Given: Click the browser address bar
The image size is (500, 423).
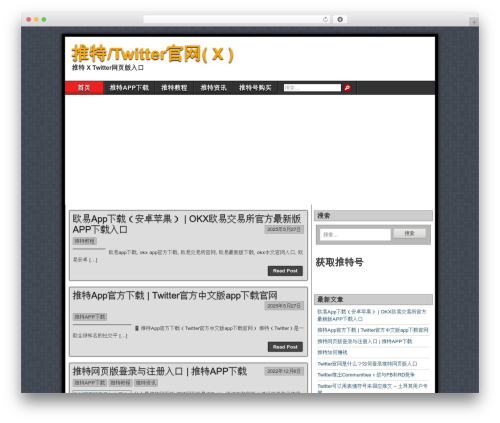Looking at the screenshot, I should (x=237, y=19).
